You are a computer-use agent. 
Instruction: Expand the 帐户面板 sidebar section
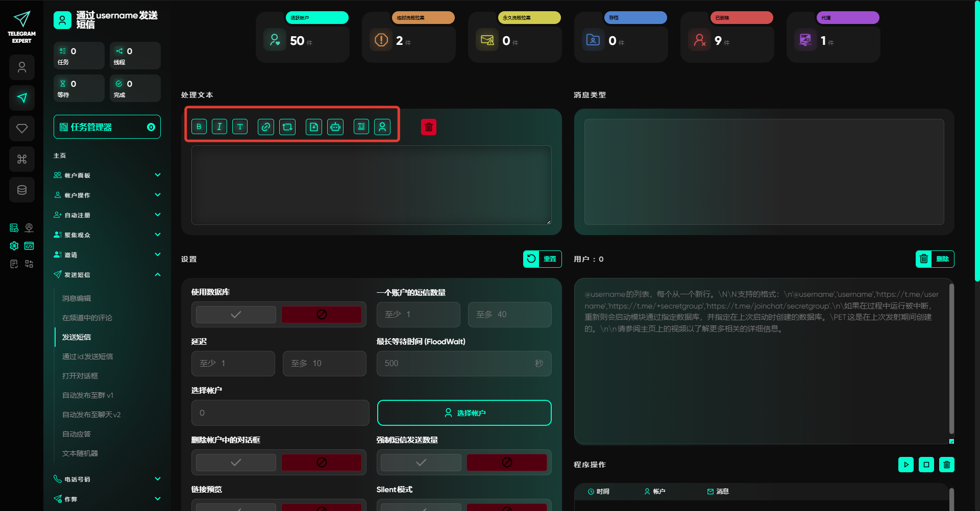158,175
